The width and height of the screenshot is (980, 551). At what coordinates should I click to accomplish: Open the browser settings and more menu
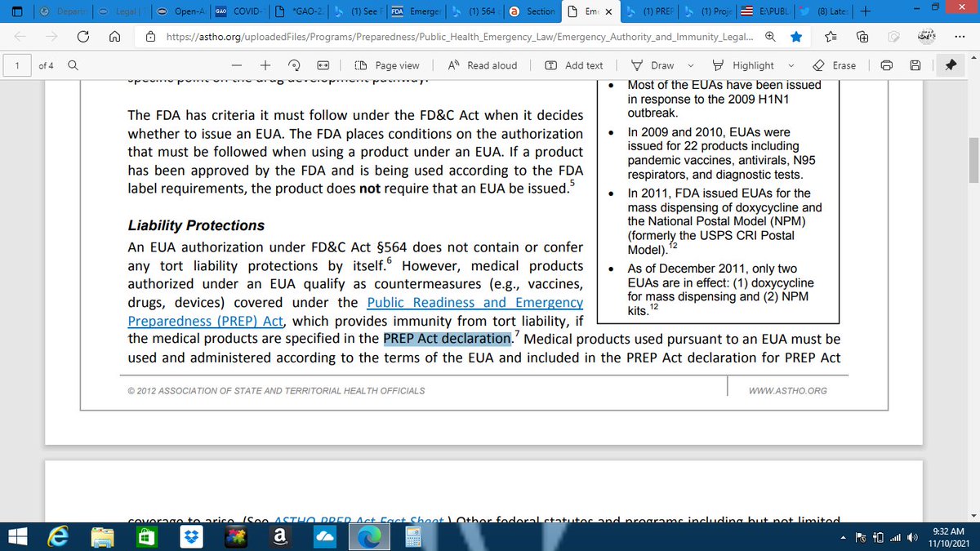[960, 37]
